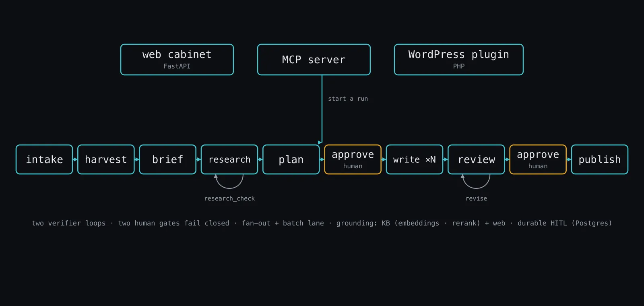Click the "PHP" subtitle text
The image size is (644, 306).
tap(459, 66)
